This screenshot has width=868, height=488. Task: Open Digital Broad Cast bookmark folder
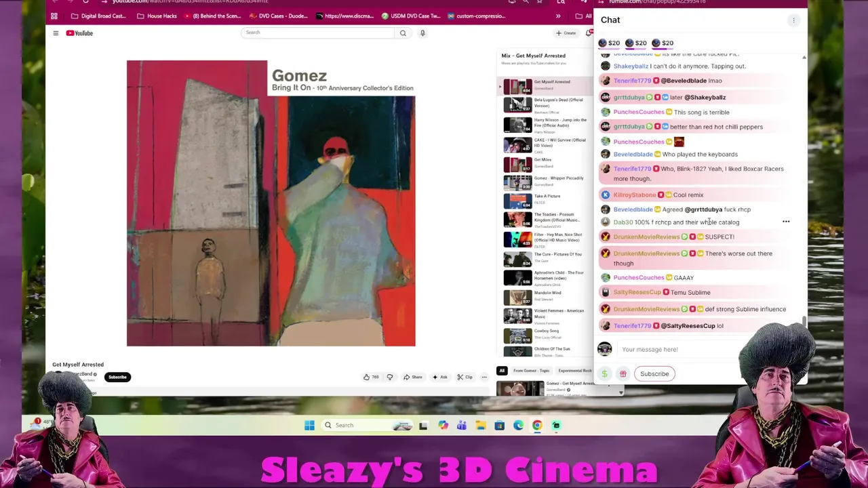(99, 16)
